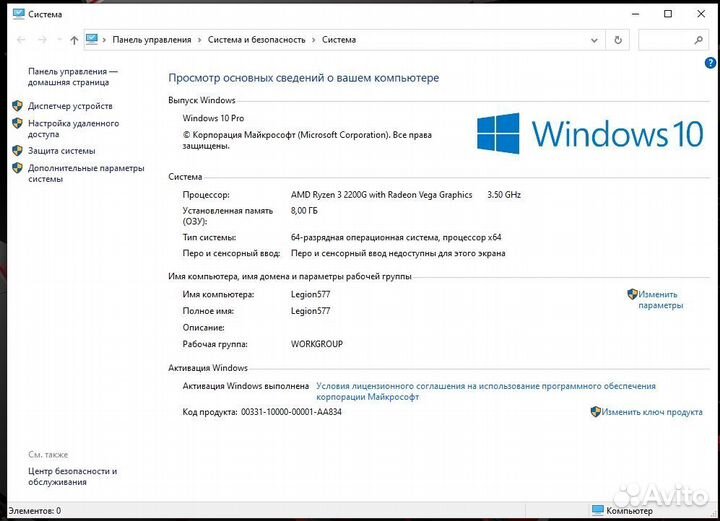Click the Forward navigation arrow
Screen dimensions: 720x521
tap(42, 40)
